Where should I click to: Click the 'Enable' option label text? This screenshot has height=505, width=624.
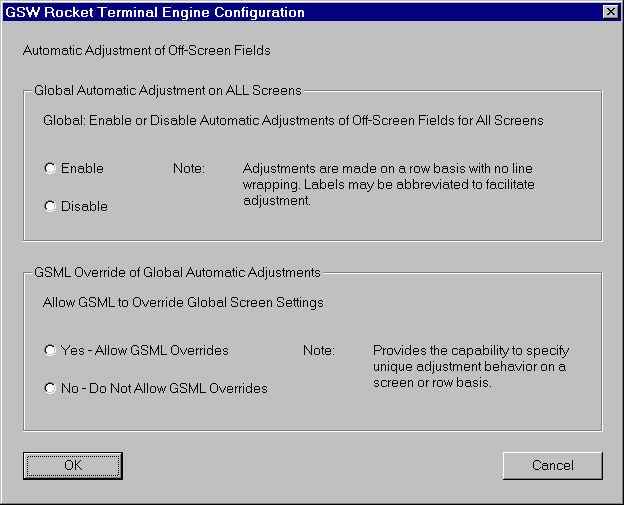point(82,169)
